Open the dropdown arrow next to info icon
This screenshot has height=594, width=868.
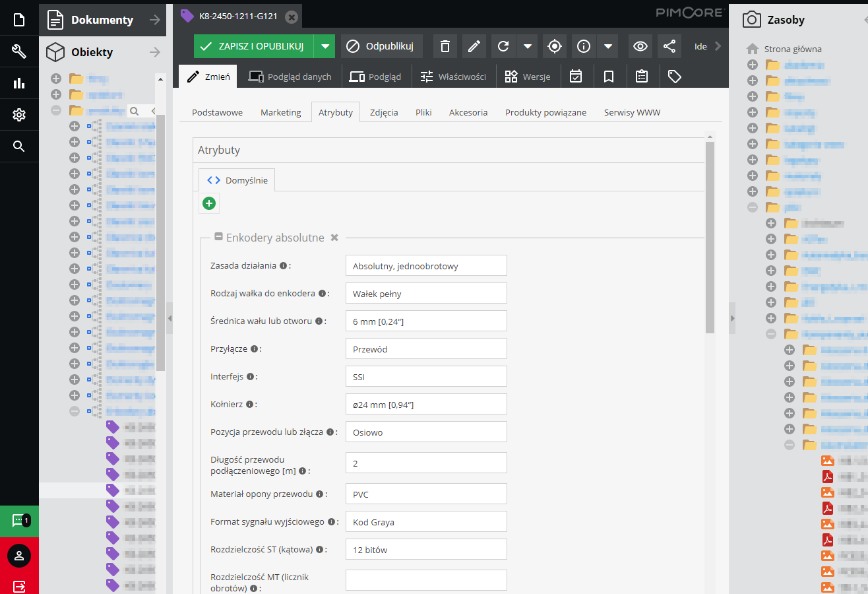[608, 46]
